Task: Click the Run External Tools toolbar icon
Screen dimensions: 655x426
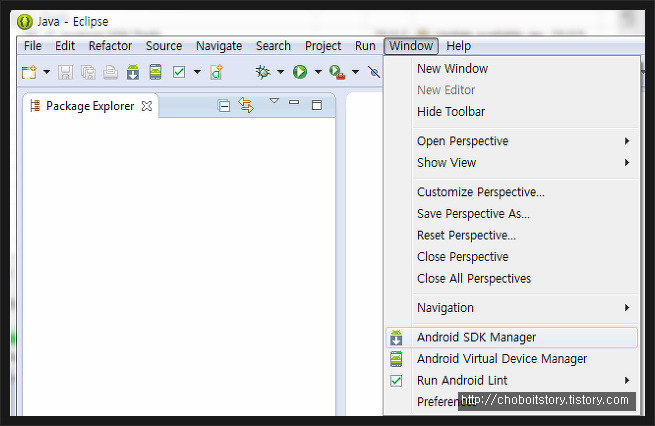Action: coord(337,72)
